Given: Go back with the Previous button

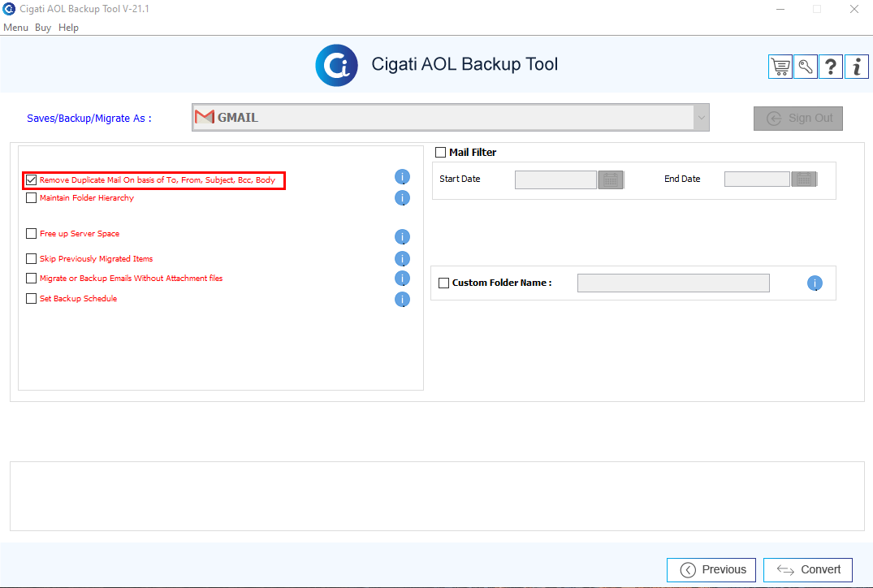Looking at the screenshot, I should tap(711, 569).
